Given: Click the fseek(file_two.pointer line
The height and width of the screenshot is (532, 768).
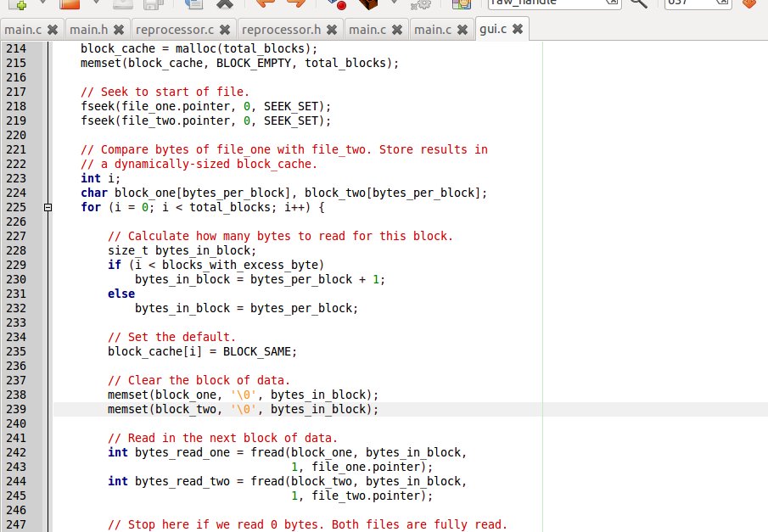Looking at the screenshot, I should 205,121.
